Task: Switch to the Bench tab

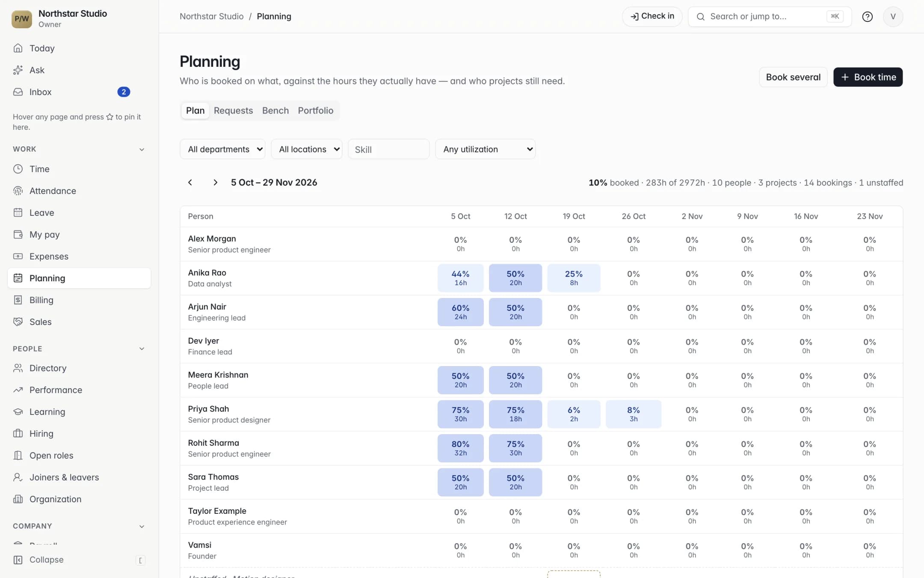Action: [x=275, y=110]
